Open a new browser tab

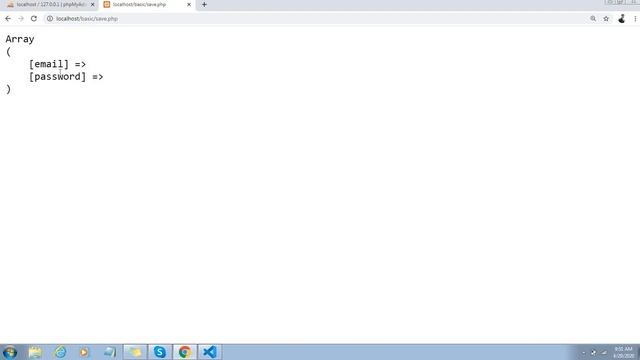tap(204, 4)
